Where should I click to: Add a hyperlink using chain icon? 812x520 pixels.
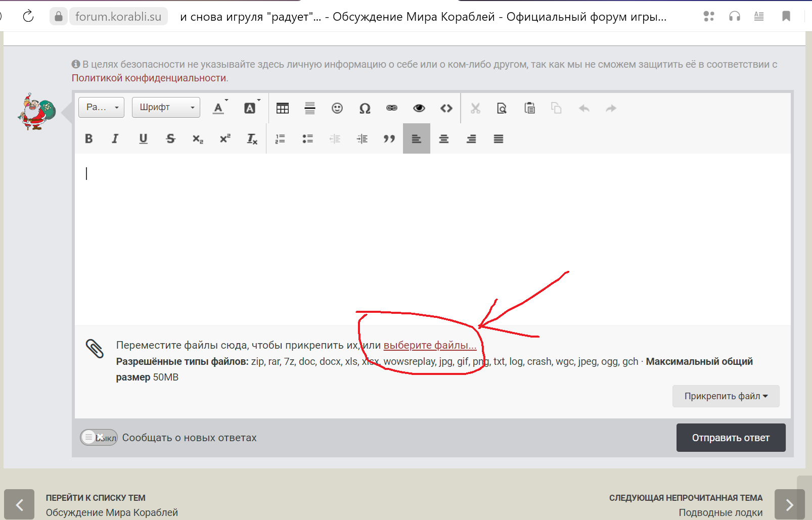(392, 108)
